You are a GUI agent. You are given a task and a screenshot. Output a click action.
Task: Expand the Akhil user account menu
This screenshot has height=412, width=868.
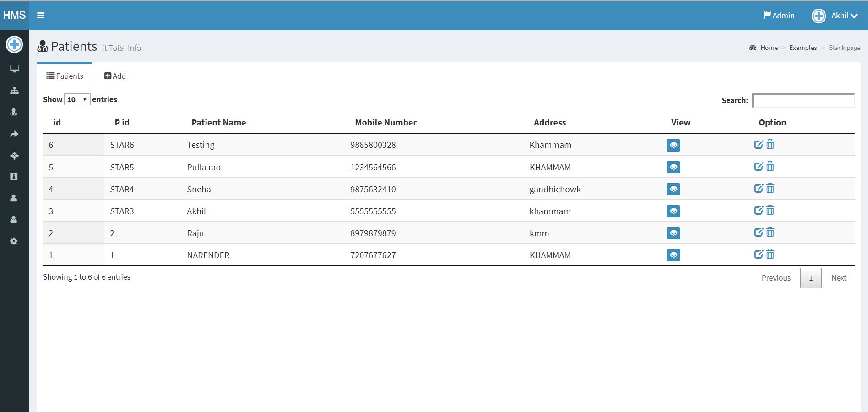[835, 16]
